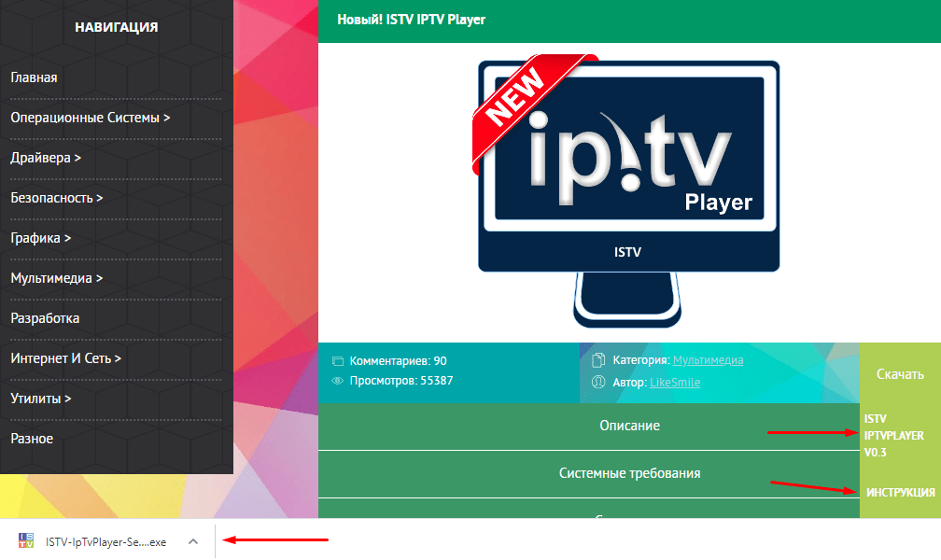Open the "ИНСТРУКЦИЯ" link
The image size is (941, 560).
(900, 492)
